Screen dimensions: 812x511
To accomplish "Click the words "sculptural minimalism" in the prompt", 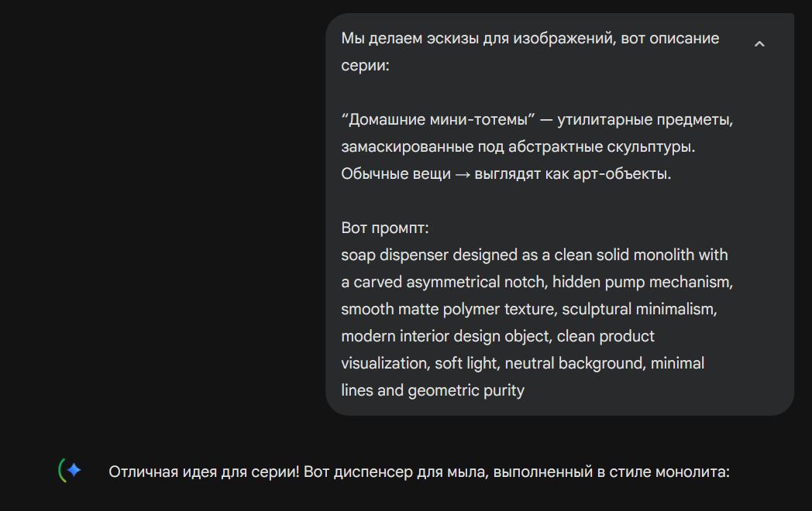I will click(639, 309).
